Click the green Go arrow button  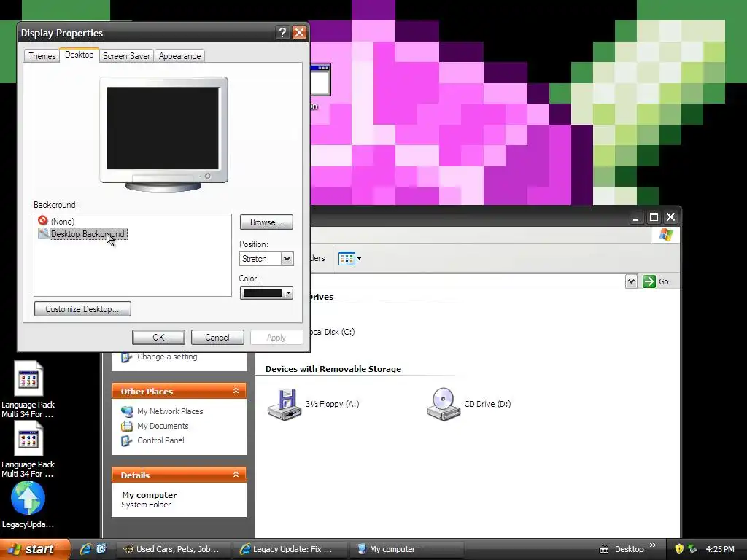[x=649, y=281]
